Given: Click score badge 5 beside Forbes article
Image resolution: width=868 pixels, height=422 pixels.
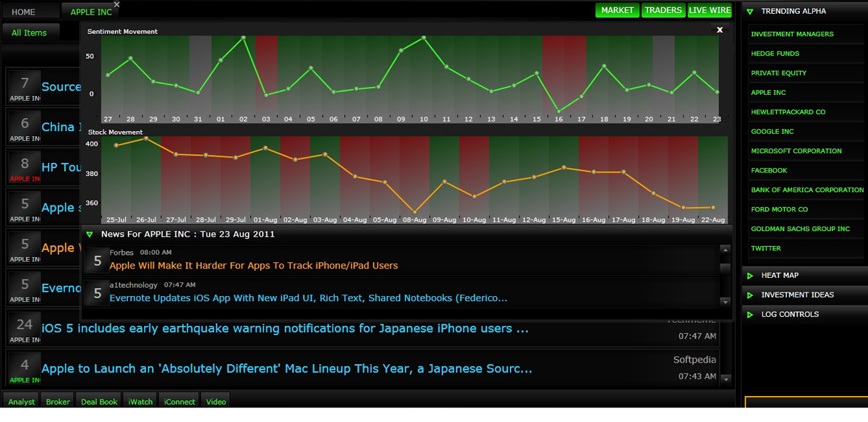Looking at the screenshot, I should click(97, 261).
